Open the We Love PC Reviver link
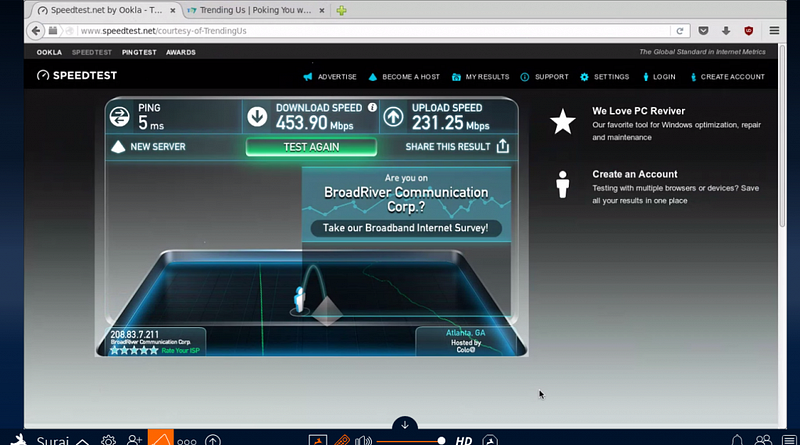 pos(638,111)
